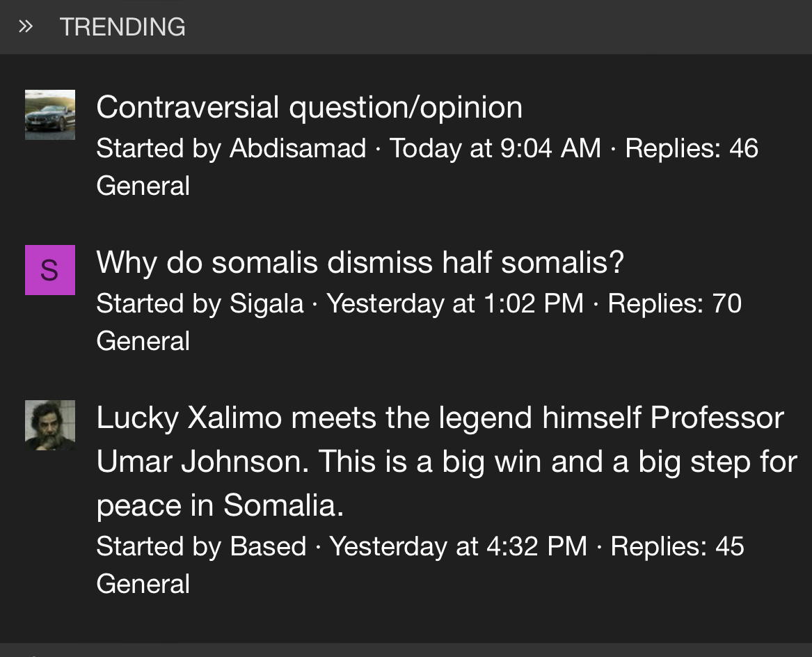812x657 pixels.
Task: Open Sigala's purple S avatar
Action: click(x=50, y=270)
